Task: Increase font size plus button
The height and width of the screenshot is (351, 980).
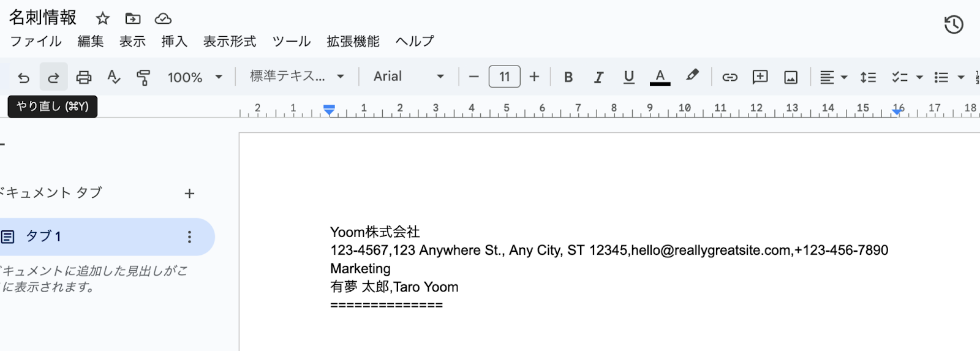Action: coord(534,77)
